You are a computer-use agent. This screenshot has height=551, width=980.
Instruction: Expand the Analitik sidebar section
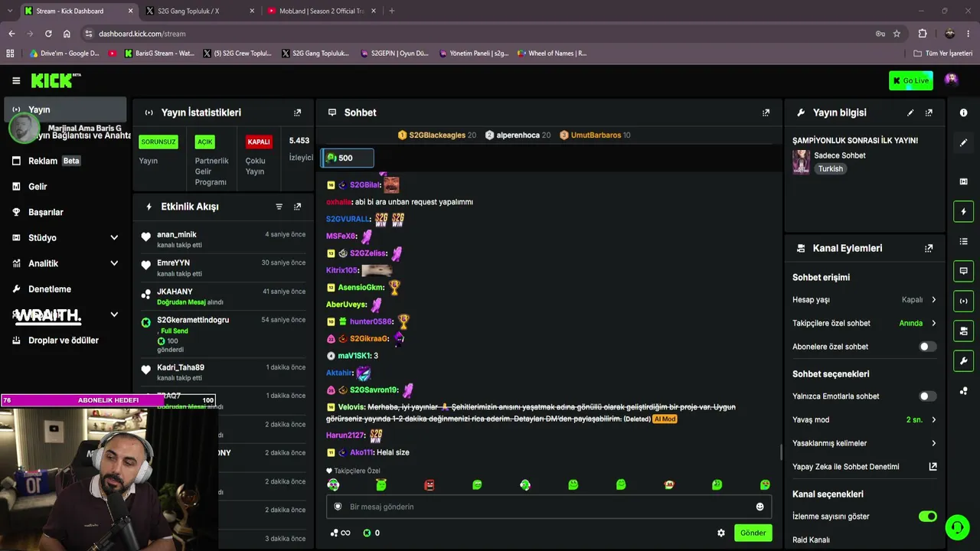(x=114, y=263)
